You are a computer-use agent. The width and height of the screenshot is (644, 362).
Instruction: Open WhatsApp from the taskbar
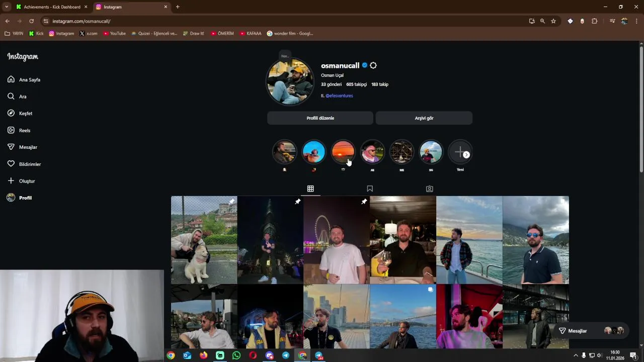click(x=236, y=355)
